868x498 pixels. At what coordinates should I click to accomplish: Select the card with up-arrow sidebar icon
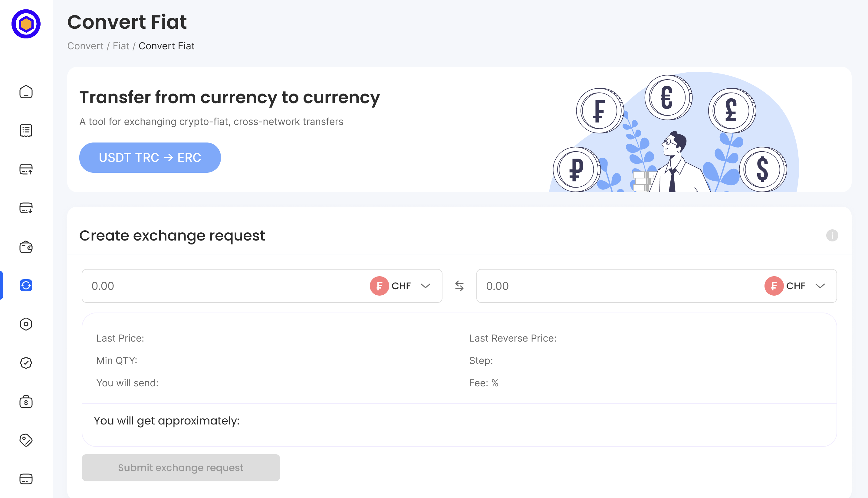tap(26, 169)
